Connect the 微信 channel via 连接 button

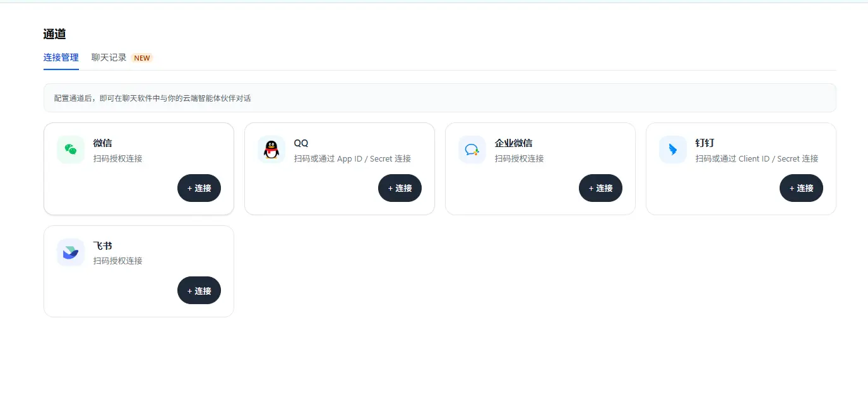coord(199,188)
